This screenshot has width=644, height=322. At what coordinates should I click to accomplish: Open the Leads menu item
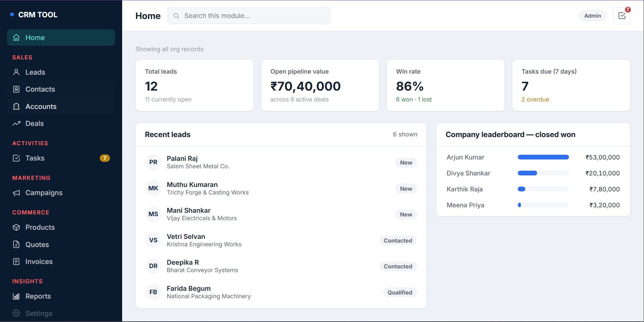[61, 72]
